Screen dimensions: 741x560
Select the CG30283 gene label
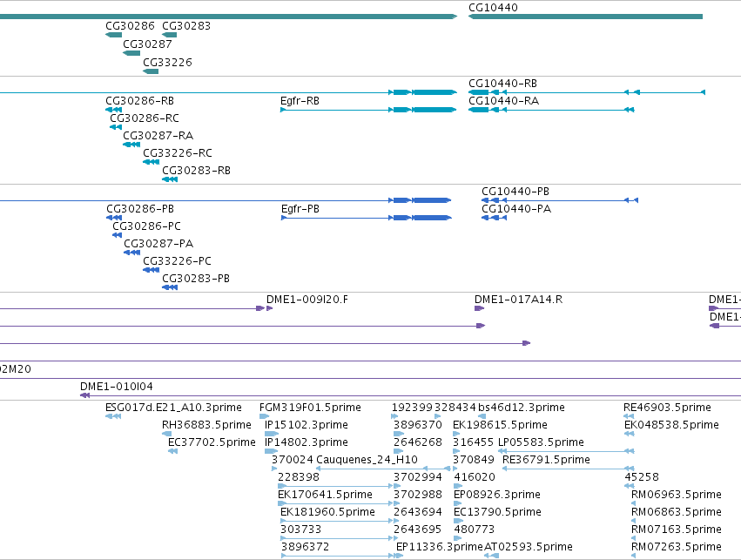click(x=186, y=26)
